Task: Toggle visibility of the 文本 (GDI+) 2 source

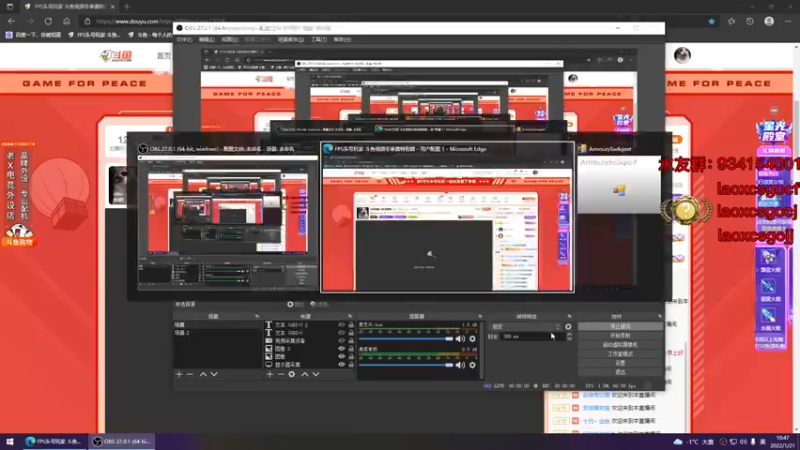Action: click(x=341, y=325)
